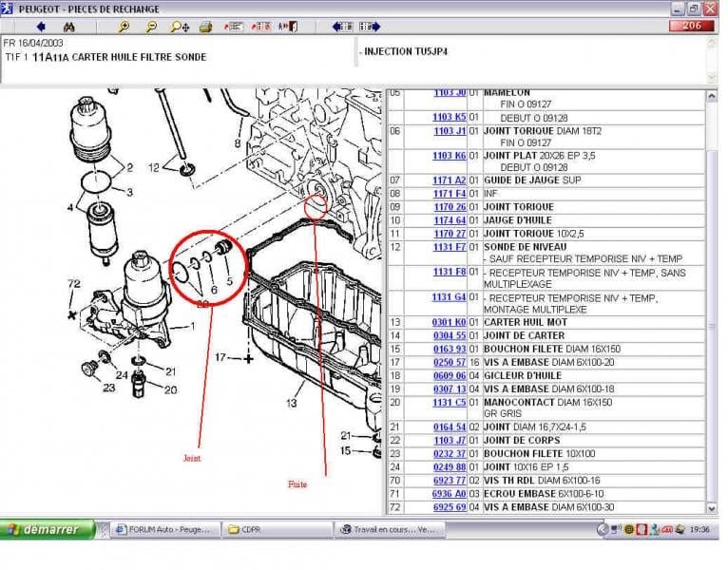Open part number 1131 F8
728x570 pixels.
coord(450,272)
